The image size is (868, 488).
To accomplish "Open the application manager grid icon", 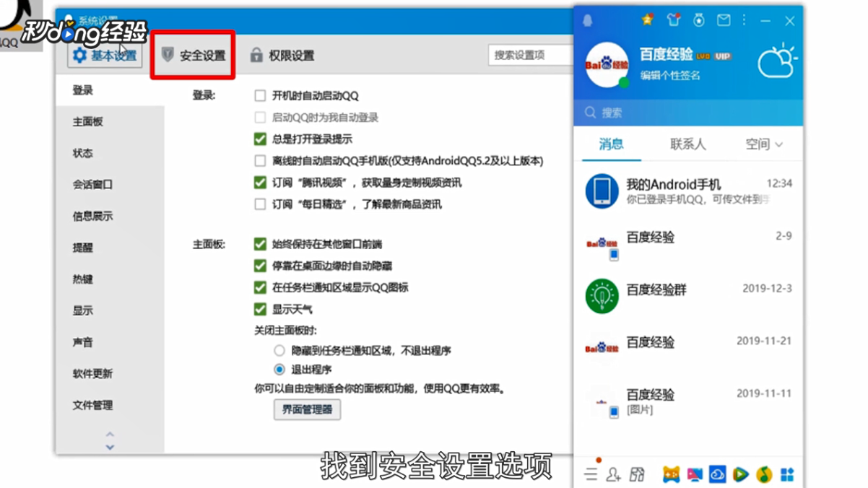I will point(787,474).
